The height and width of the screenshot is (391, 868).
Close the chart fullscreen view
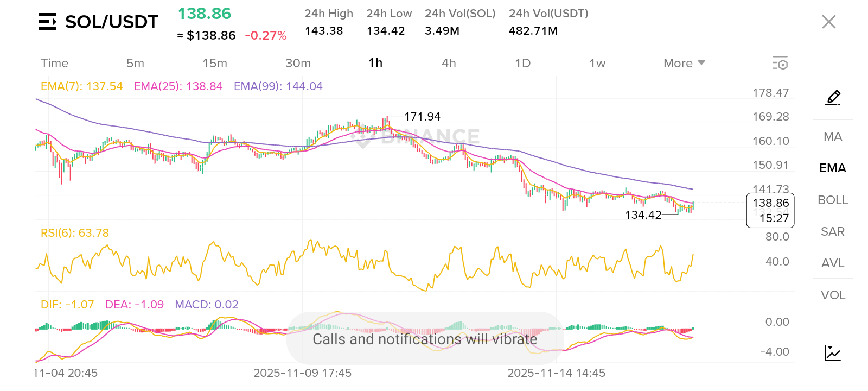(828, 22)
